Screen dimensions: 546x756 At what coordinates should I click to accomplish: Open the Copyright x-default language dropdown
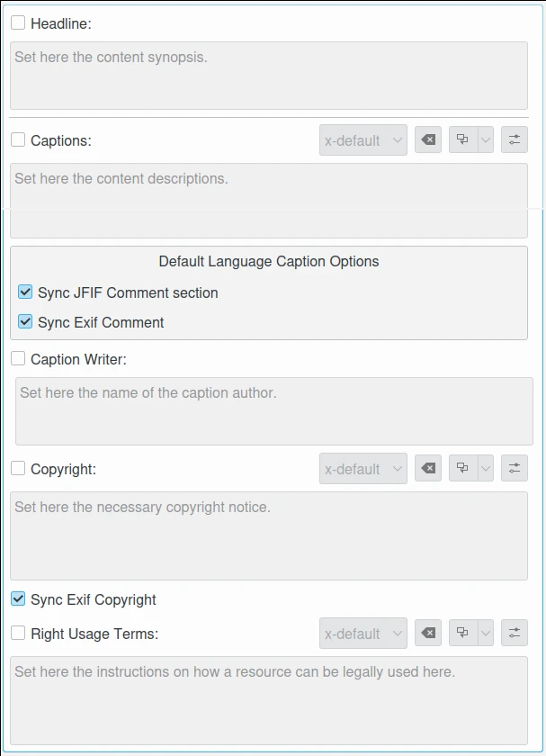[363, 469]
